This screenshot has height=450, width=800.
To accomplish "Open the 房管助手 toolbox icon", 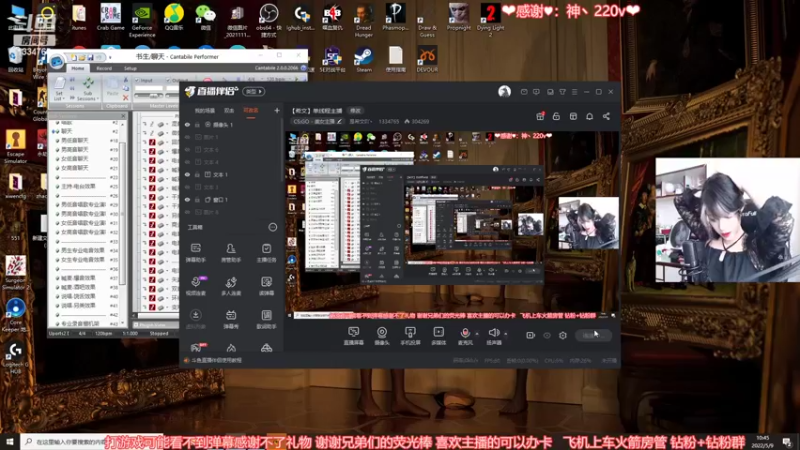I will click(231, 253).
